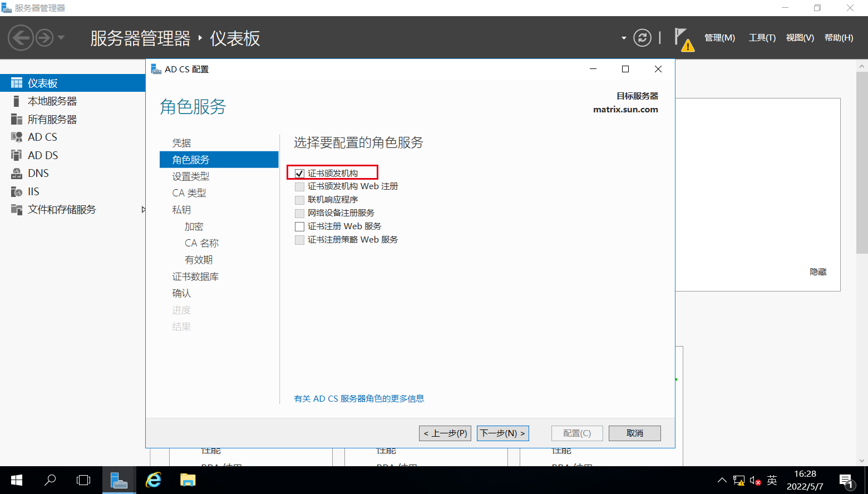
Task: Open File Explorer from the taskbar
Action: (x=188, y=480)
